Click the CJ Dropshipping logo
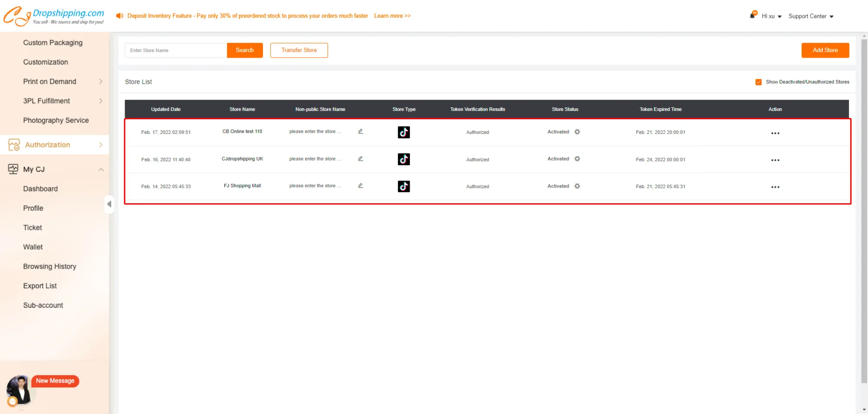The width and height of the screenshot is (868, 414). (54, 16)
